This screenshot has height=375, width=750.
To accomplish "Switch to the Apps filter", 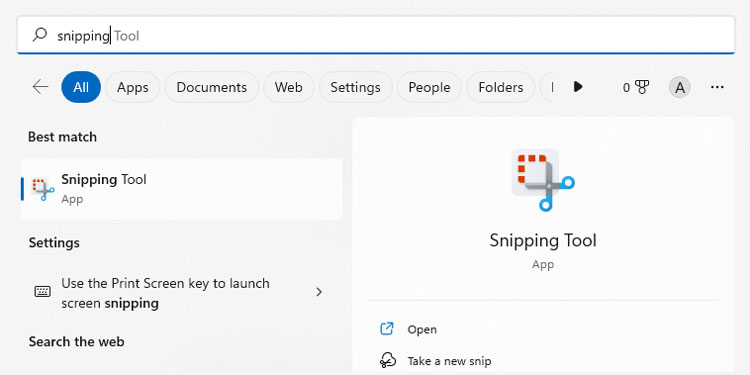I will [x=132, y=87].
